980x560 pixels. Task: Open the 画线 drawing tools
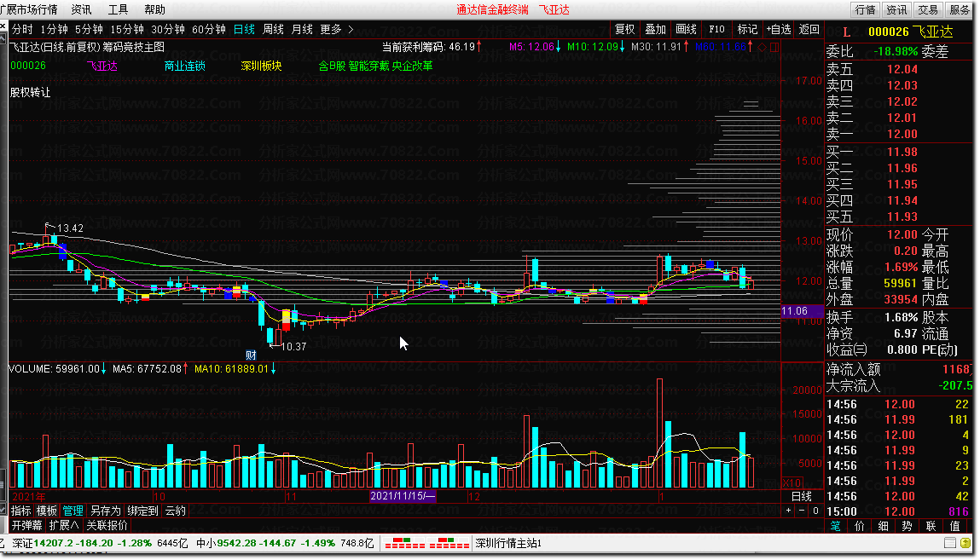click(687, 29)
